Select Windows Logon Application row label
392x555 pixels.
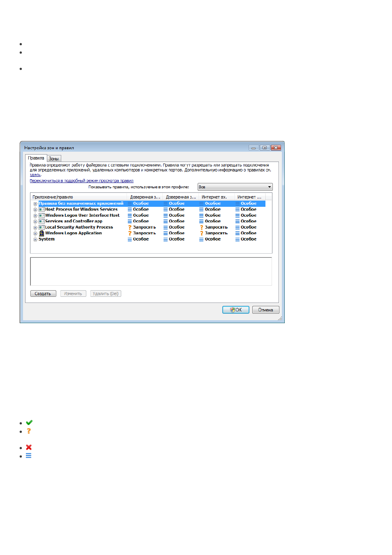[74, 233]
